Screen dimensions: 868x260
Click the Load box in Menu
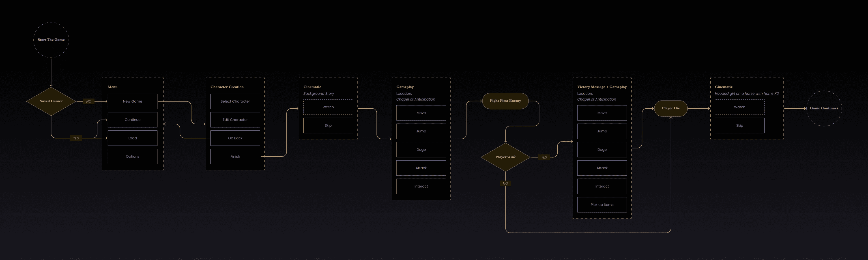pos(132,138)
